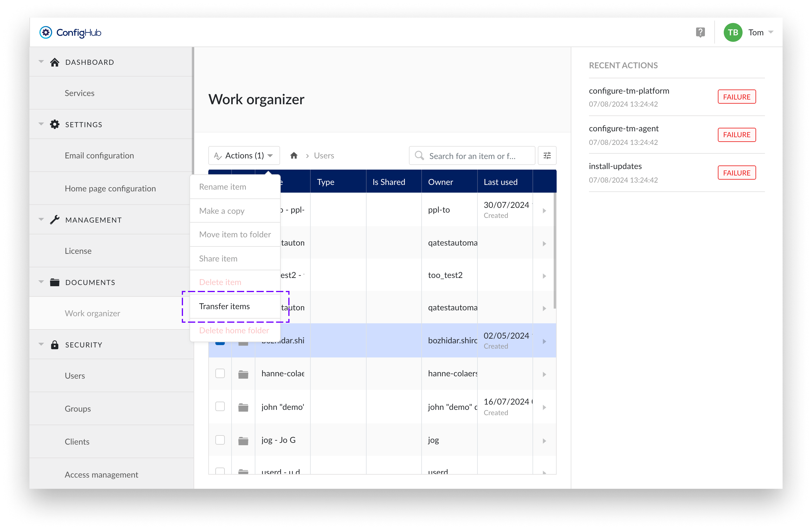Image resolution: width=812 pixels, height=530 pixels.
Task: Open the Actions (1) dropdown
Action: coord(244,156)
